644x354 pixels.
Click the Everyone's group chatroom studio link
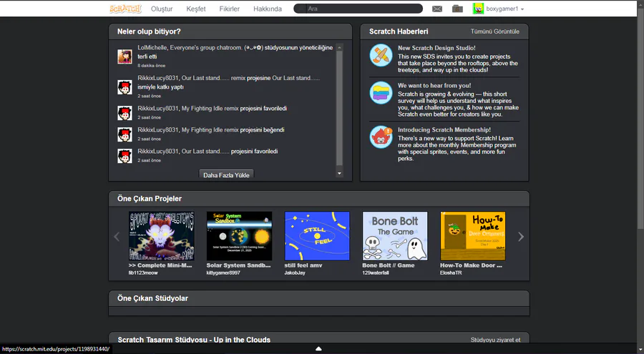coord(216,48)
